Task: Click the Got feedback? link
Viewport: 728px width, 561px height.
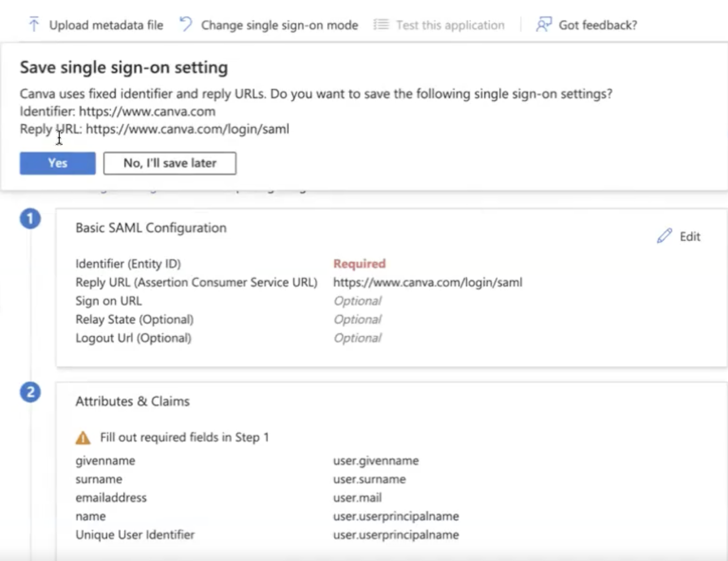Action: tap(597, 25)
